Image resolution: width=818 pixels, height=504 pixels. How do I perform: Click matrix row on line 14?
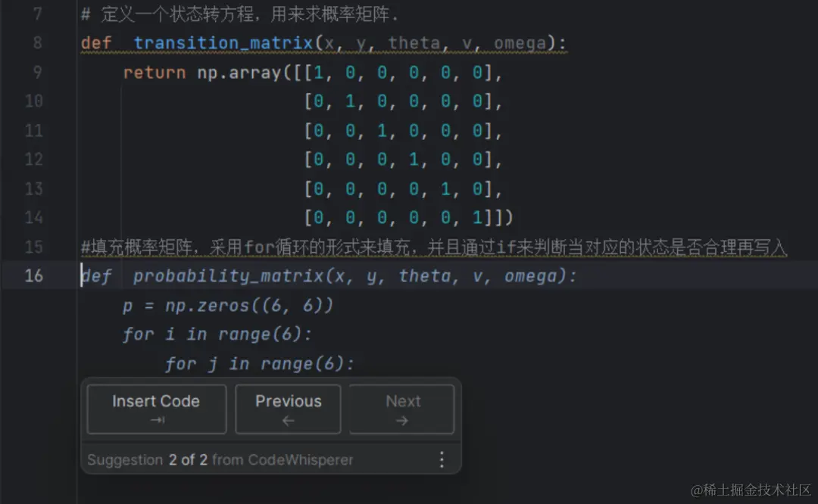click(x=409, y=217)
